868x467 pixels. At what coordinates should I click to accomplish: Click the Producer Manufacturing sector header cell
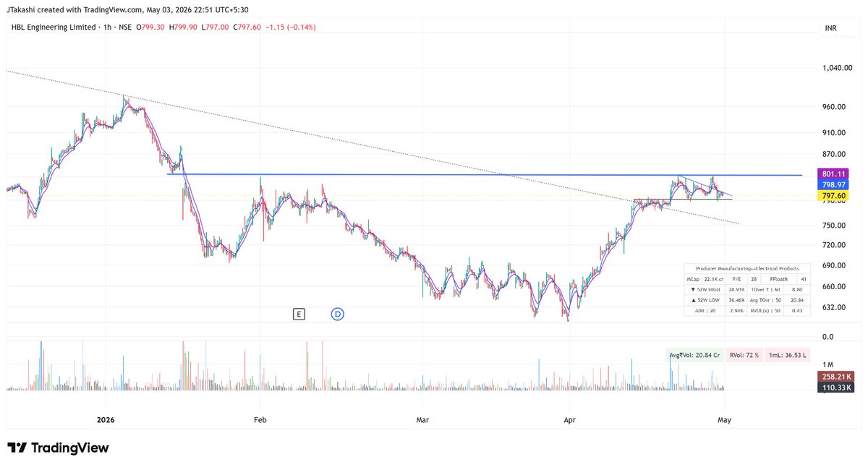(747, 269)
